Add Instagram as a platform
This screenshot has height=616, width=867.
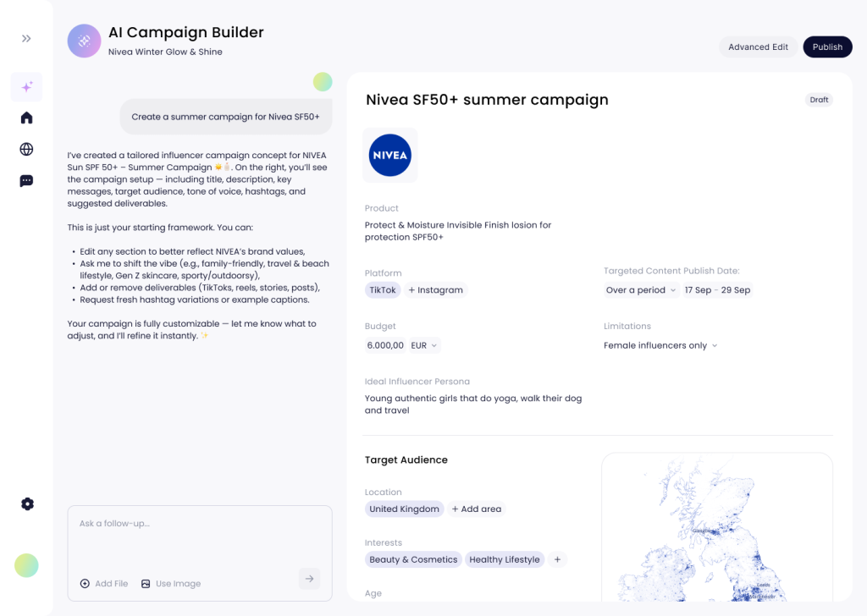pos(436,290)
